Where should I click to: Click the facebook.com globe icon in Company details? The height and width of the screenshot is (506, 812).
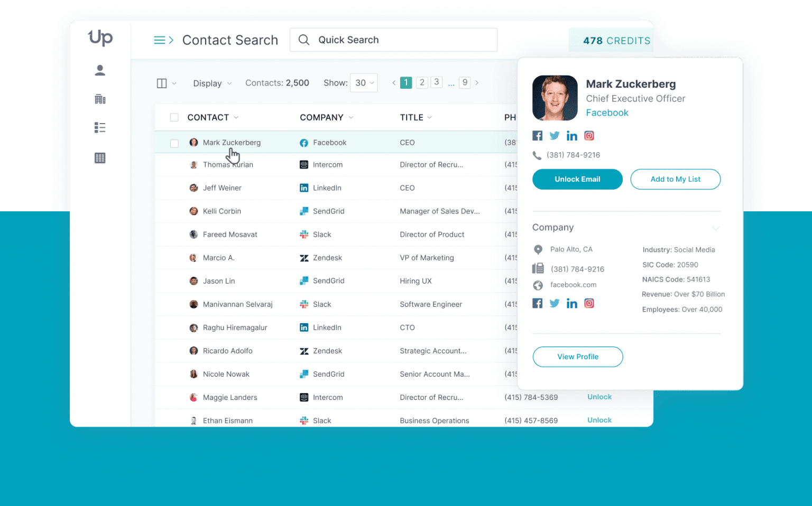(x=538, y=285)
